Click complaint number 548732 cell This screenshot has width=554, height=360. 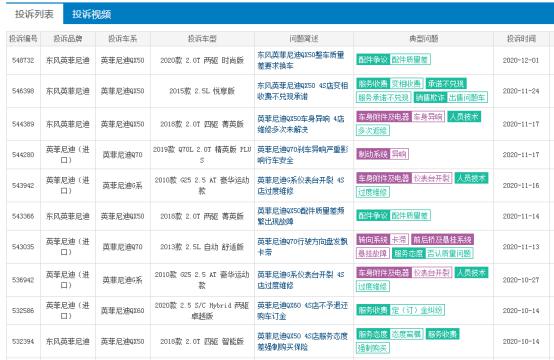coord(23,60)
